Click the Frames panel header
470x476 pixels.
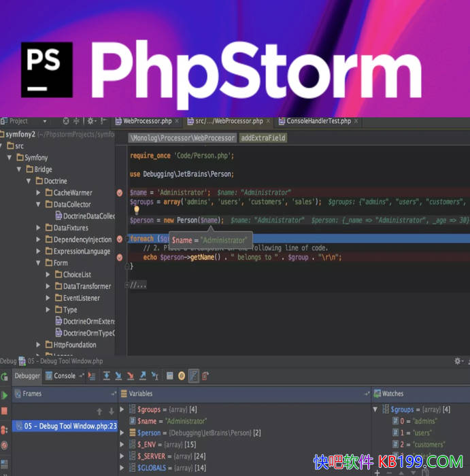point(65,394)
